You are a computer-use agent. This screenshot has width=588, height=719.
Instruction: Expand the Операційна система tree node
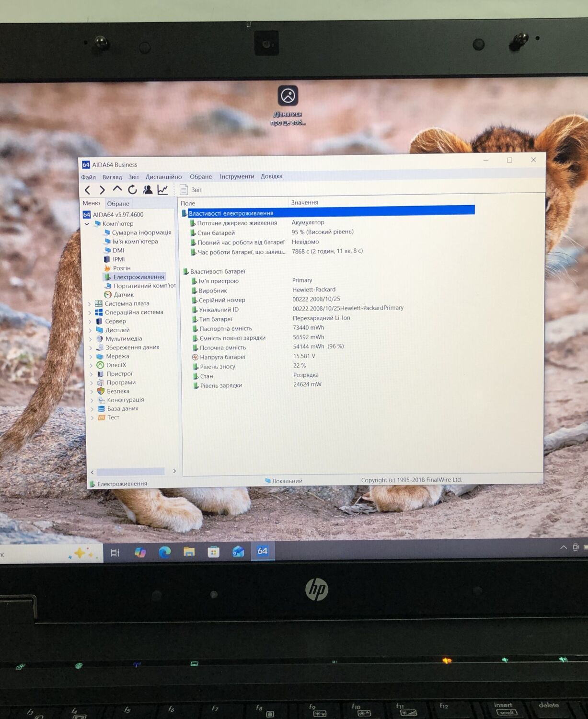click(90, 313)
